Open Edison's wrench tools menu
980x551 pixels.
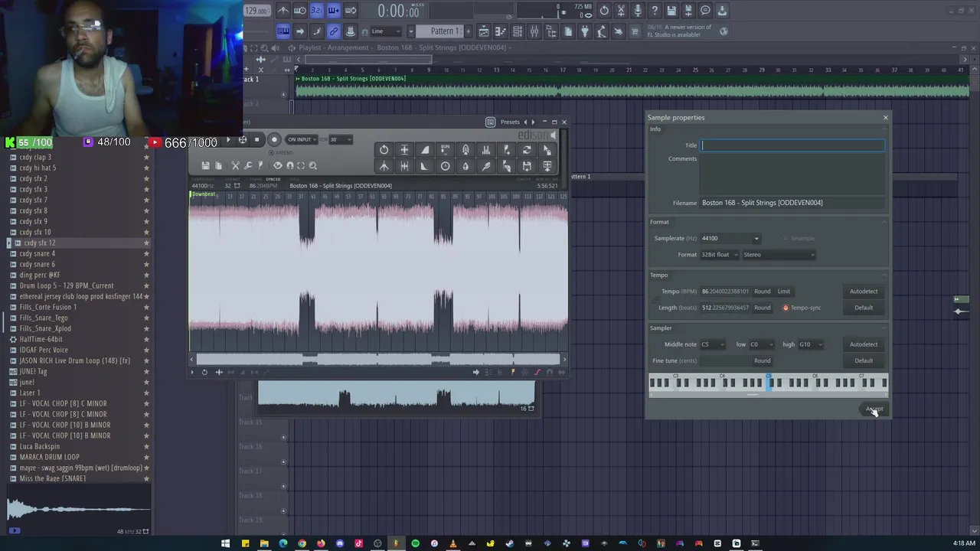coord(248,165)
